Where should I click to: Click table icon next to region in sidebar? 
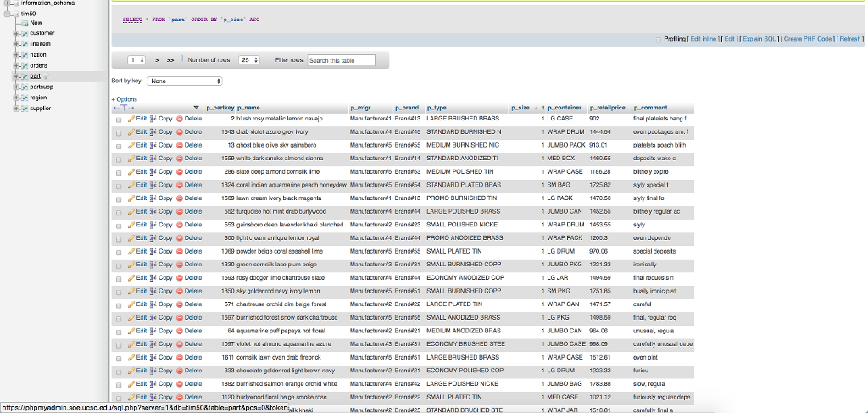click(25, 98)
